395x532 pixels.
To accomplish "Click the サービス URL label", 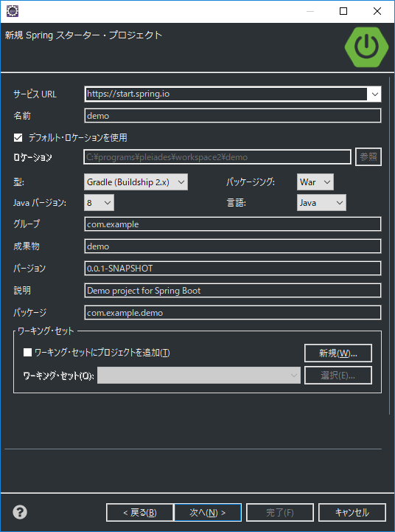I will 35,94.
